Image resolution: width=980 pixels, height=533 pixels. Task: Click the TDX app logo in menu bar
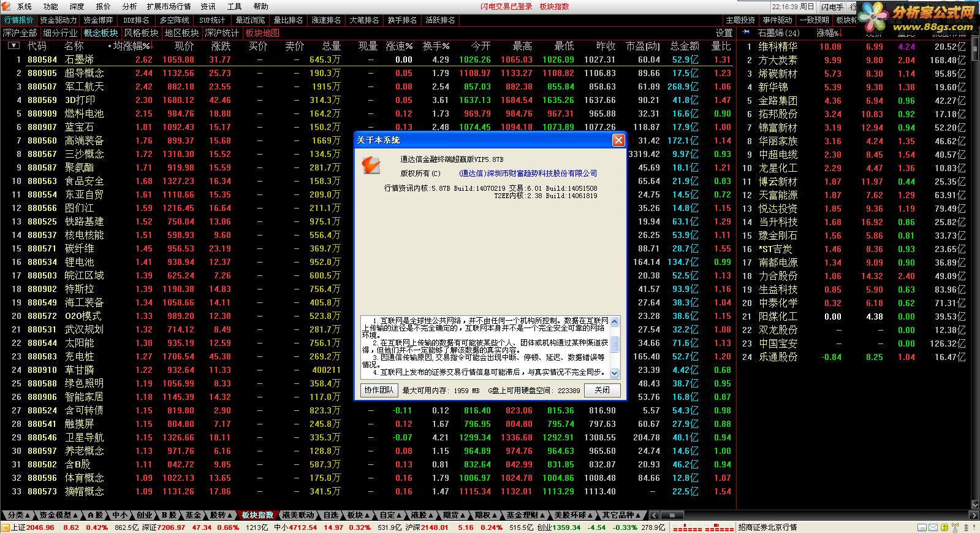(7, 6)
